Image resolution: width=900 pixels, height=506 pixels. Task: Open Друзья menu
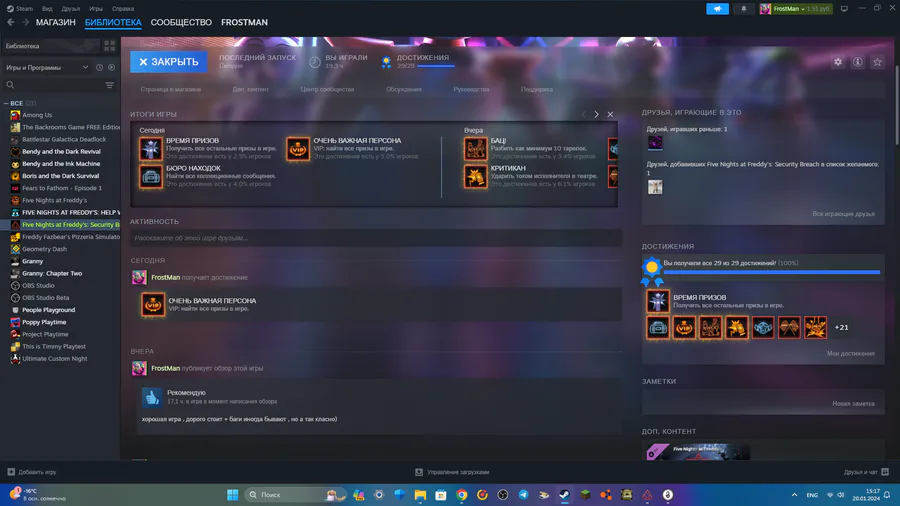[71, 9]
